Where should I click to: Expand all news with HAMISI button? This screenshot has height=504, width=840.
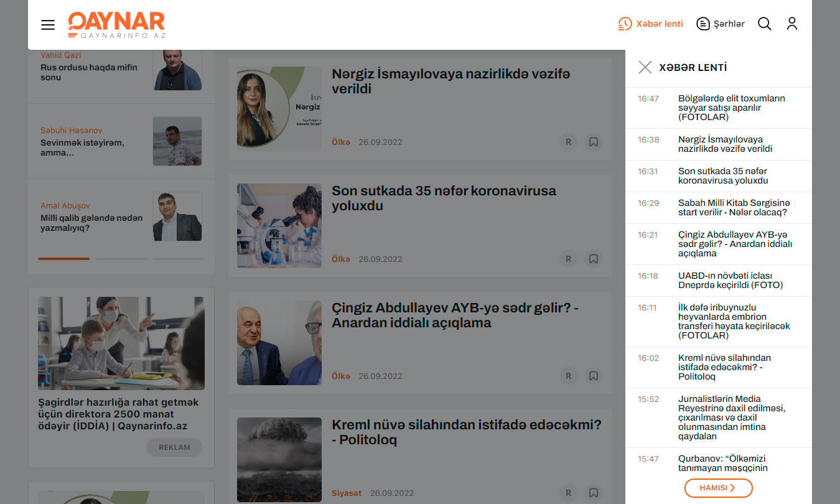coord(718,488)
